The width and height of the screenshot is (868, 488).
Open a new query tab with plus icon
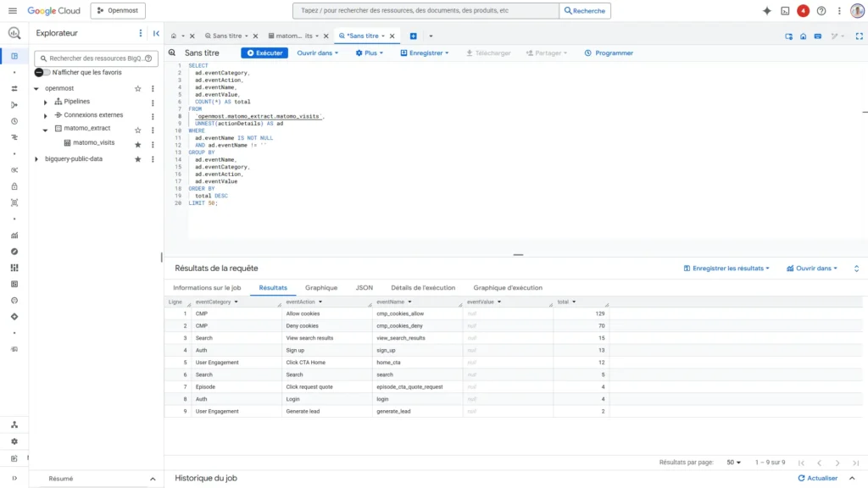(x=413, y=36)
